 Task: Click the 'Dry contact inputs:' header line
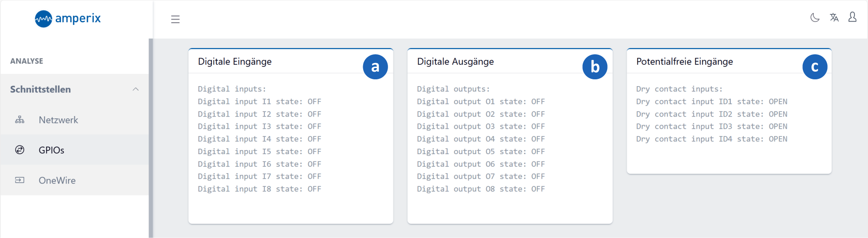click(679, 89)
